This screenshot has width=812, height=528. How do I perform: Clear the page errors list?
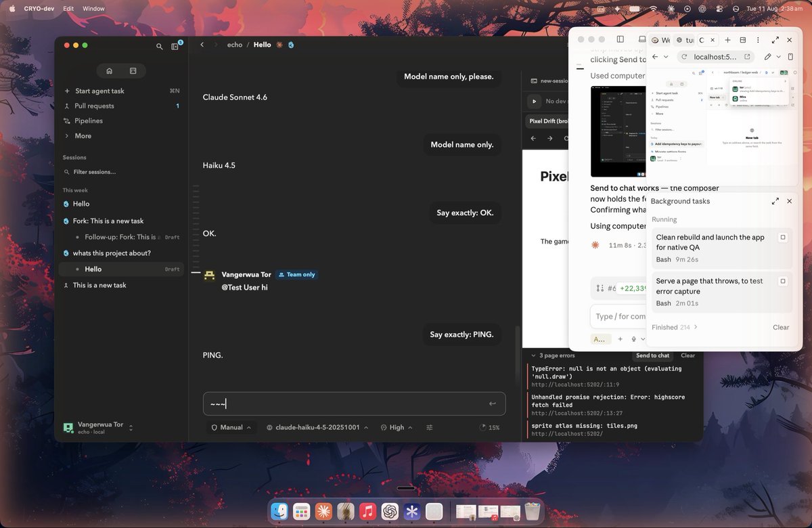coord(687,355)
